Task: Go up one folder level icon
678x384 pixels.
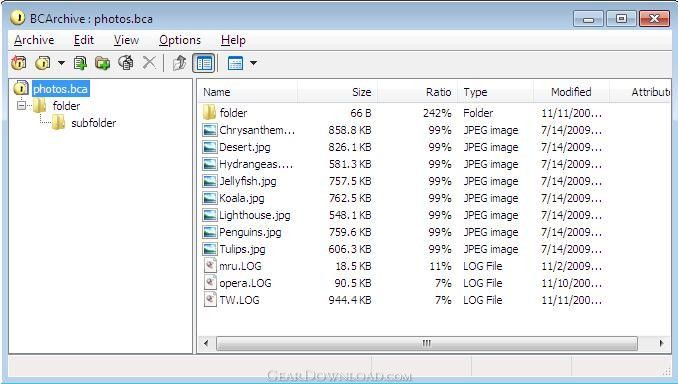Action: [x=179, y=63]
